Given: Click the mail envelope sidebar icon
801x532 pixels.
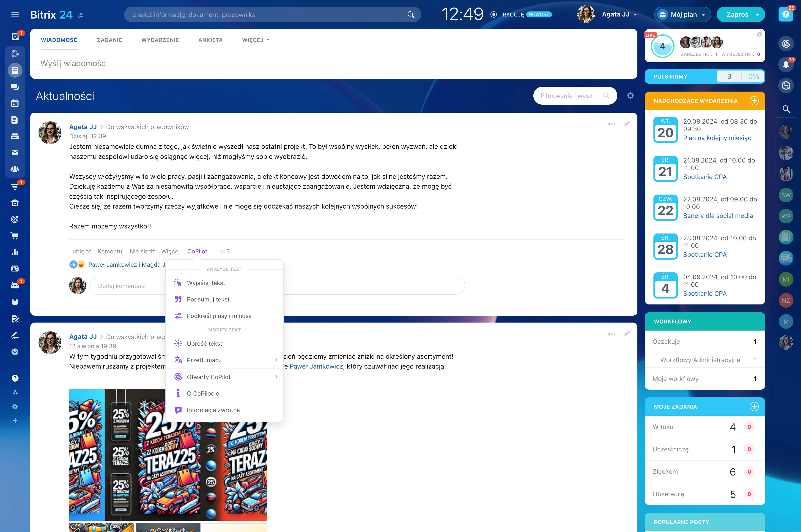Looking at the screenshot, I should (x=15, y=153).
